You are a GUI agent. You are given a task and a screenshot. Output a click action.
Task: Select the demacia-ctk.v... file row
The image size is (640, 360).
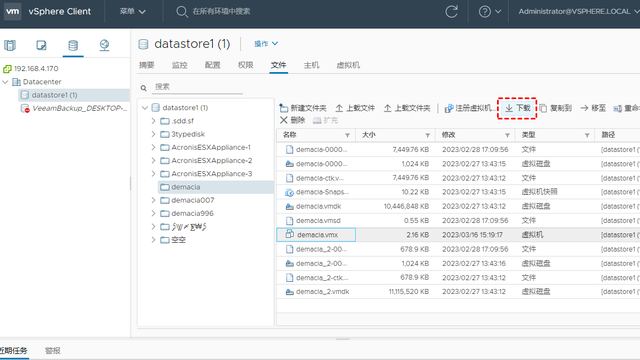pos(458,178)
